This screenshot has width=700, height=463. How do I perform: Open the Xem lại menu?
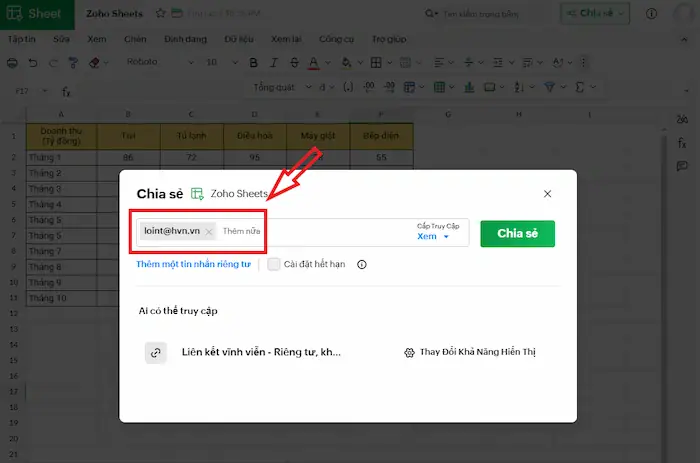(286, 39)
